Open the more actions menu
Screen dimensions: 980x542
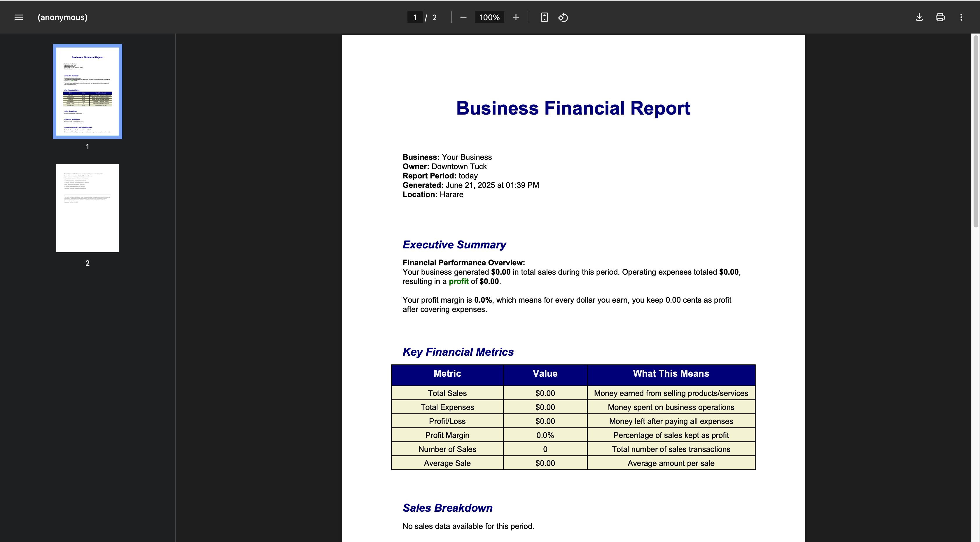[x=961, y=17]
